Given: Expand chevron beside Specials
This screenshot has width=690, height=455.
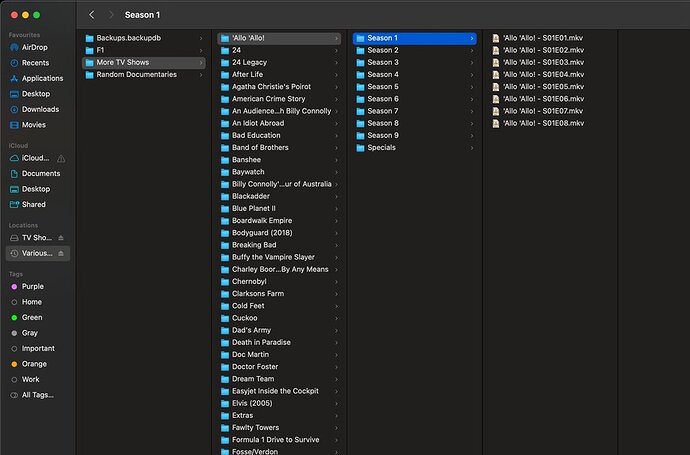Looking at the screenshot, I should pyautogui.click(x=472, y=148).
